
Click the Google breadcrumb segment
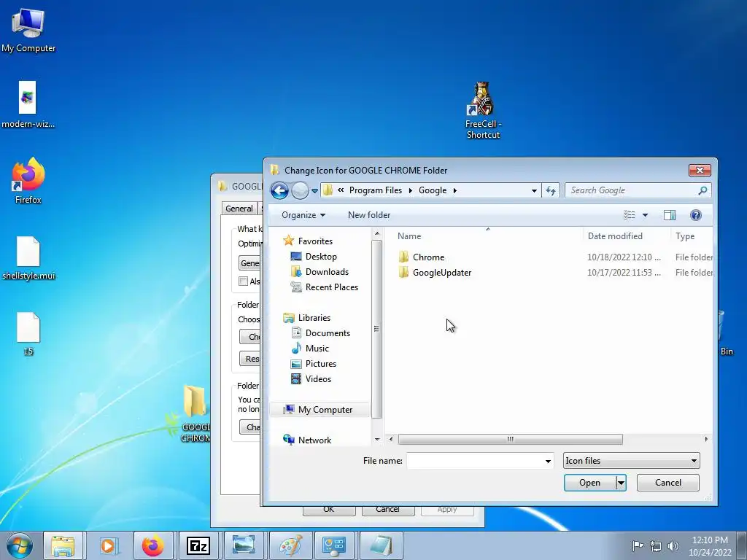click(433, 190)
